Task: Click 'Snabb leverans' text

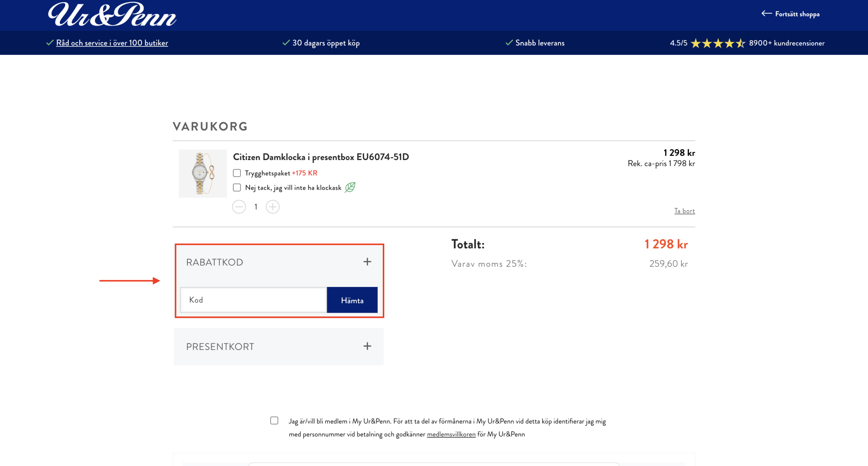Action: click(540, 43)
